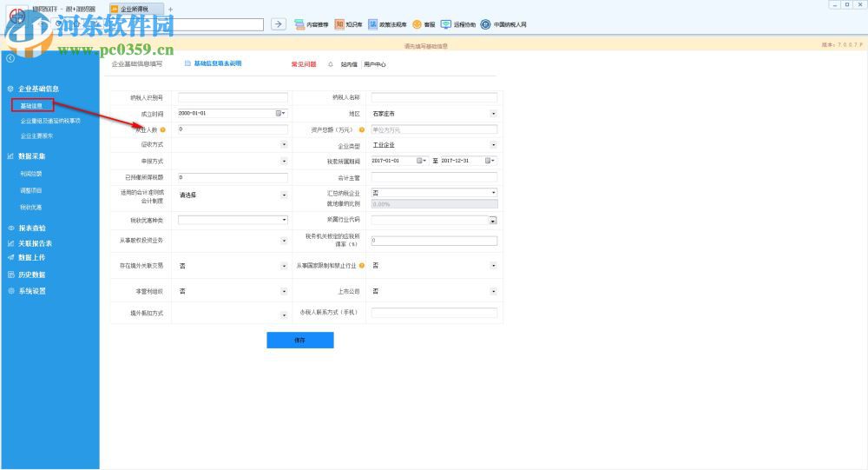Switch to the 企业所得税 tab
This screenshot has height=470, width=868.
[x=136, y=9]
